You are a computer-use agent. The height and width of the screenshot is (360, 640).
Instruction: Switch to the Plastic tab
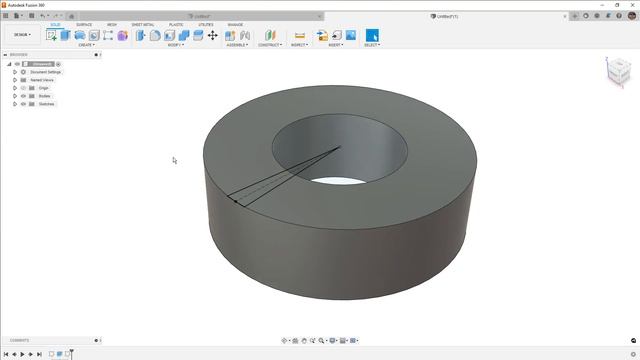click(x=176, y=25)
